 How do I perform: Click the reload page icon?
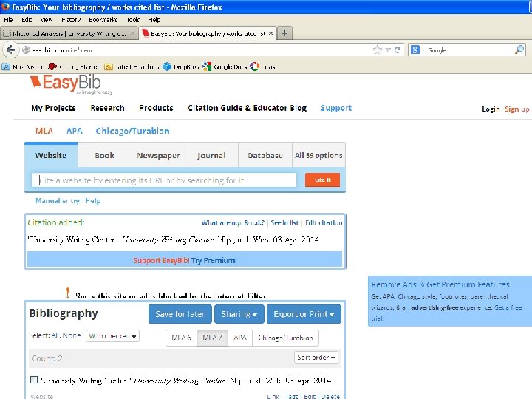(398, 50)
